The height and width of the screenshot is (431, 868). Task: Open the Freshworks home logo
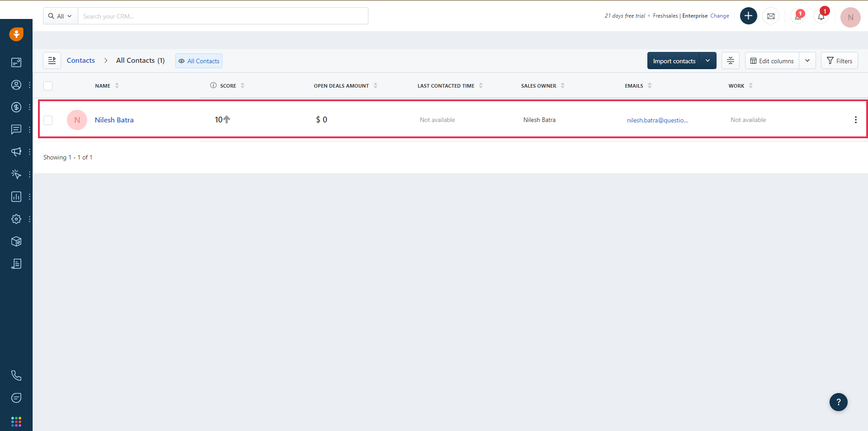click(16, 34)
